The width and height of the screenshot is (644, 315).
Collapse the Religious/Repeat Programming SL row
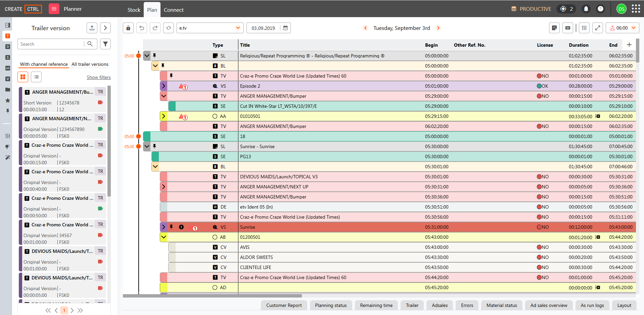(147, 56)
